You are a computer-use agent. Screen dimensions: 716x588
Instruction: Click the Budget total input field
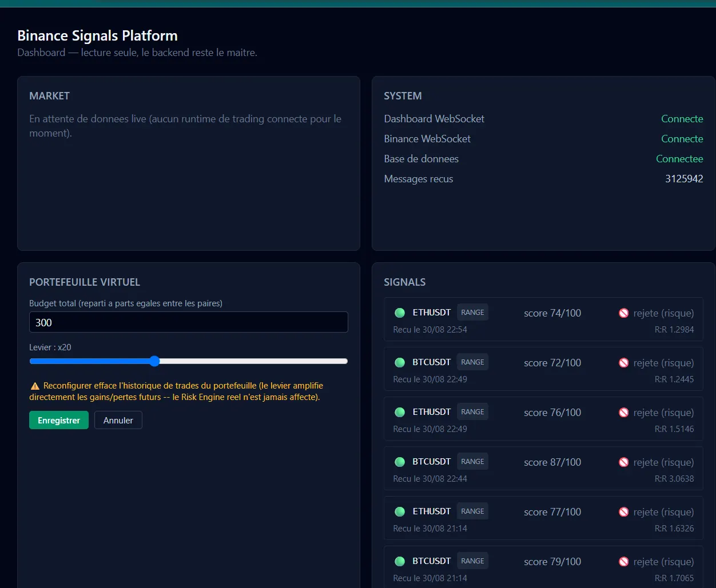[x=189, y=322]
